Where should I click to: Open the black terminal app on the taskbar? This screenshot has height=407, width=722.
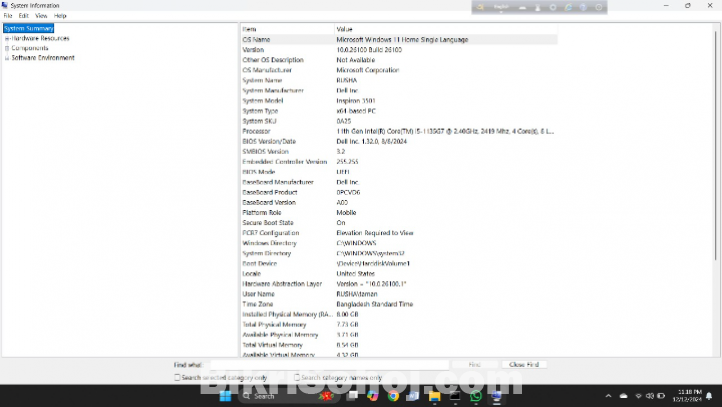pyautogui.click(x=455, y=396)
